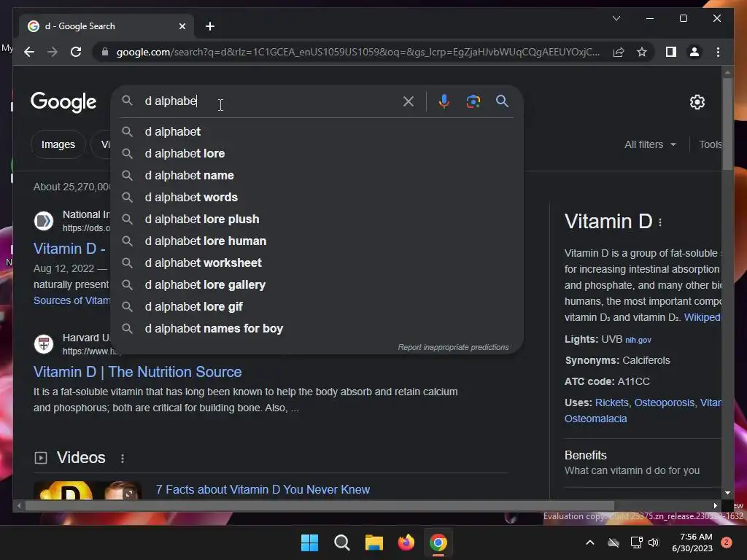Screen dimensions: 747x560
Task: Open the Videos section options dots
Action: 123,458
